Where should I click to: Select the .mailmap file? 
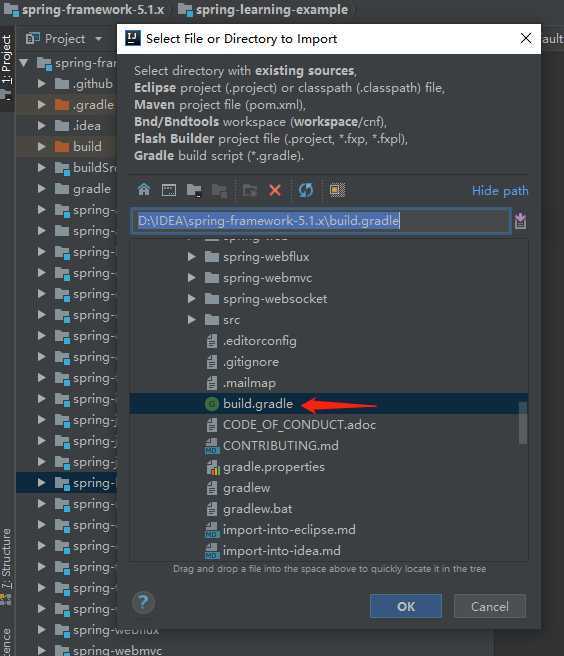[x=249, y=383]
